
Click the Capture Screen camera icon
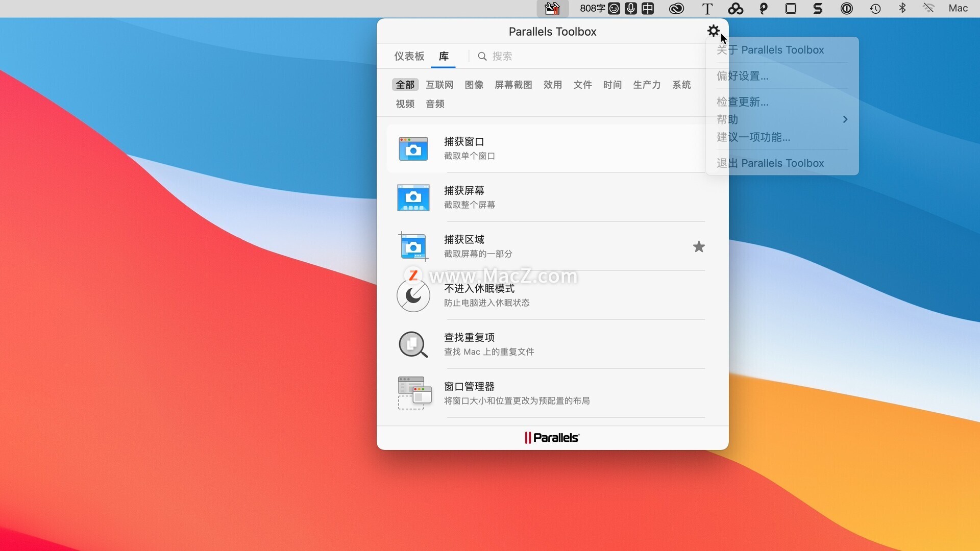coord(413,197)
